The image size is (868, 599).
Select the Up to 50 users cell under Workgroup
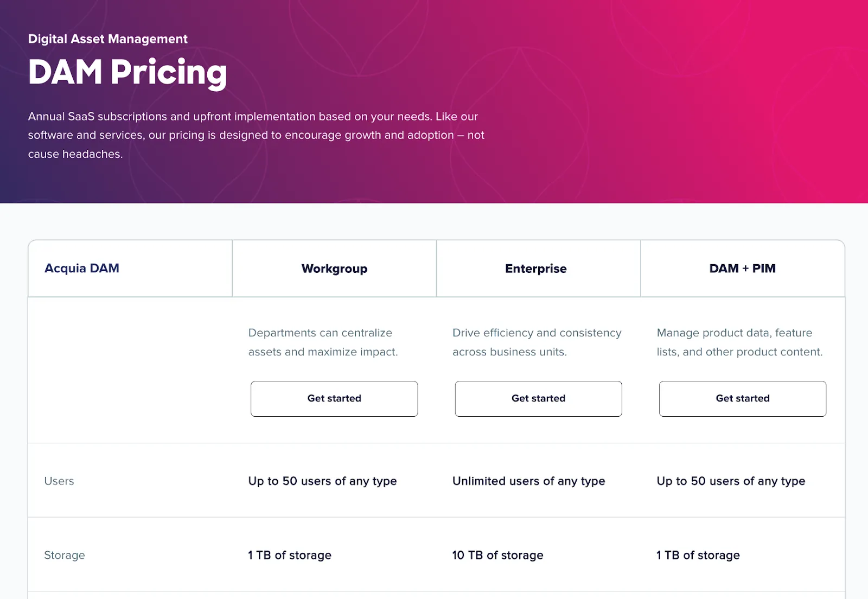point(322,481)
